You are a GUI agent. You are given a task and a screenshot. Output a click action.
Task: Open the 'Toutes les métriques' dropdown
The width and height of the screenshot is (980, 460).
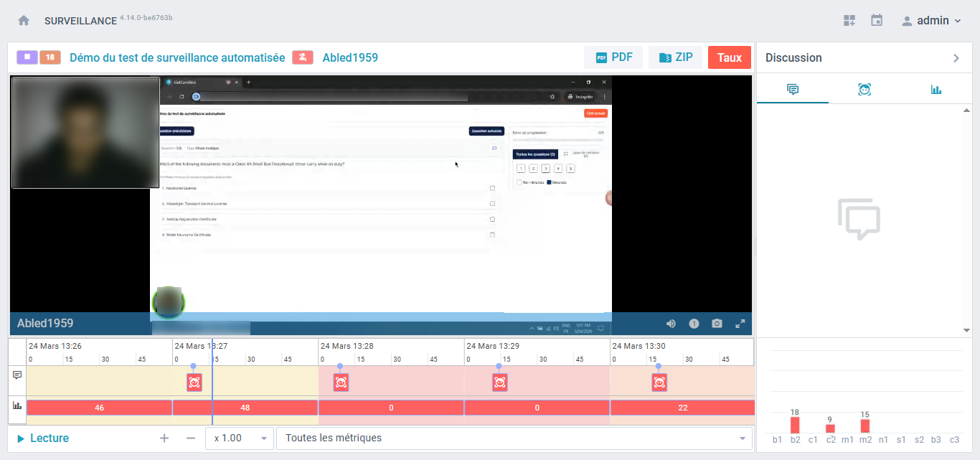[x=514, y=438]
